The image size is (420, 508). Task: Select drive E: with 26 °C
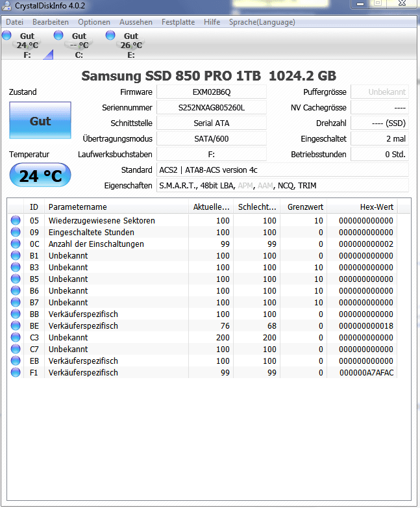click(x=130, y=45)
